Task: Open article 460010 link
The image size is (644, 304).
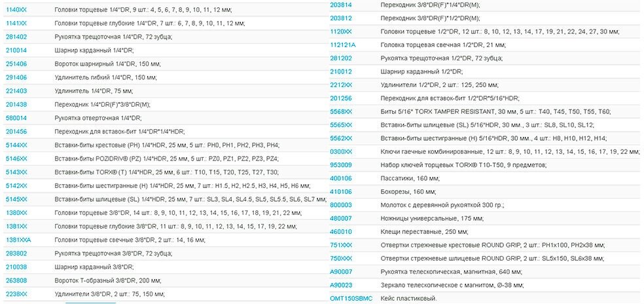Action: [341, 231]
